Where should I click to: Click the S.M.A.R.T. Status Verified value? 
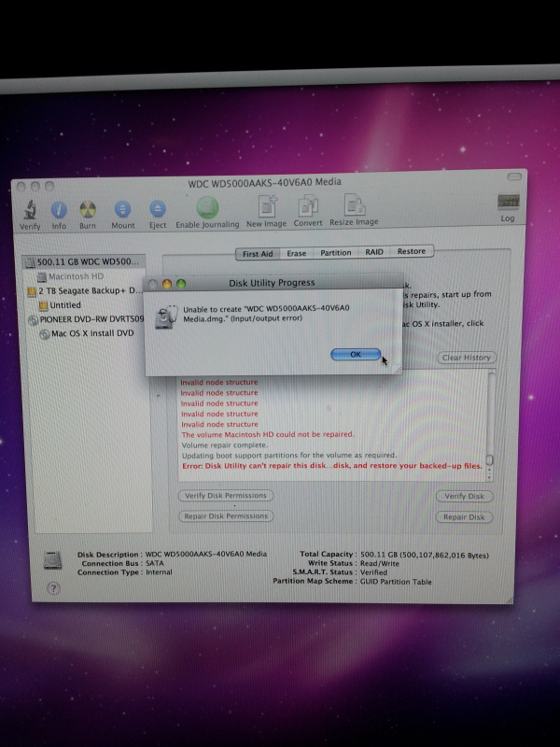coord(373,572)
